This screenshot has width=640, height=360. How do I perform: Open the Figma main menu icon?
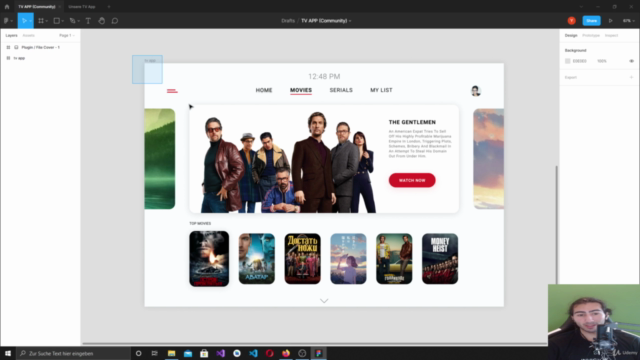[x=6, y=21]
